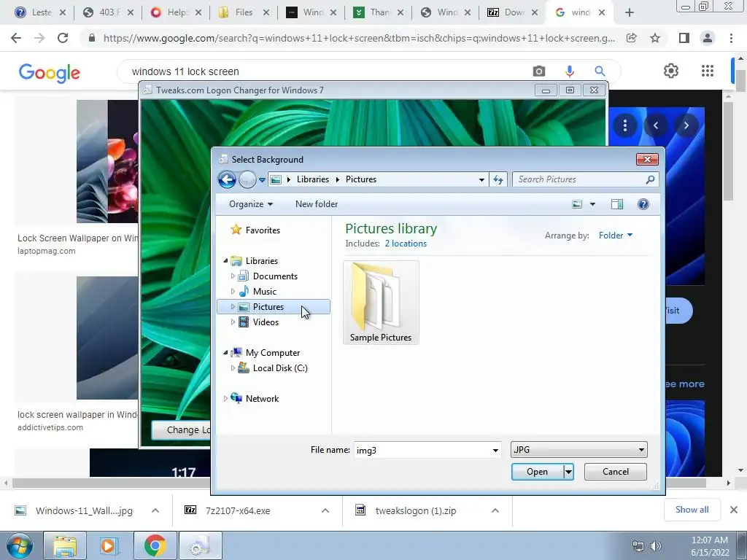
Task: Expand the address bar history dropdown
Action: [x=481, y=179]
